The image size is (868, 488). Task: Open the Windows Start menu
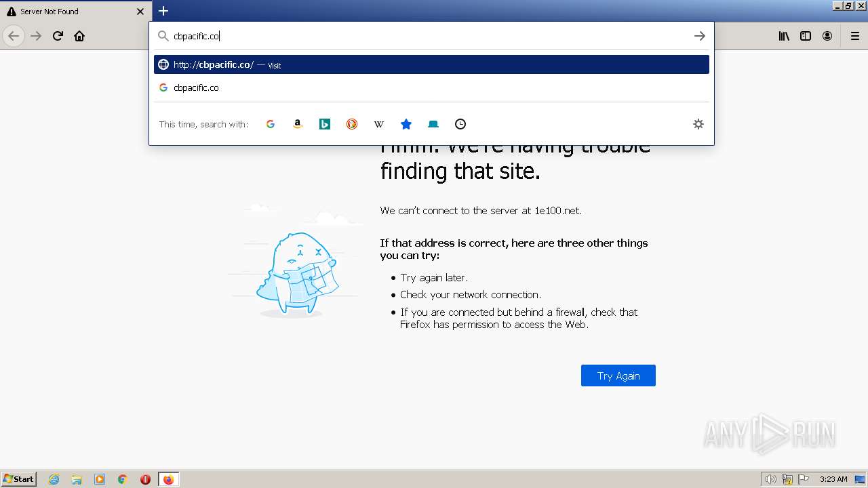point(19,479)
